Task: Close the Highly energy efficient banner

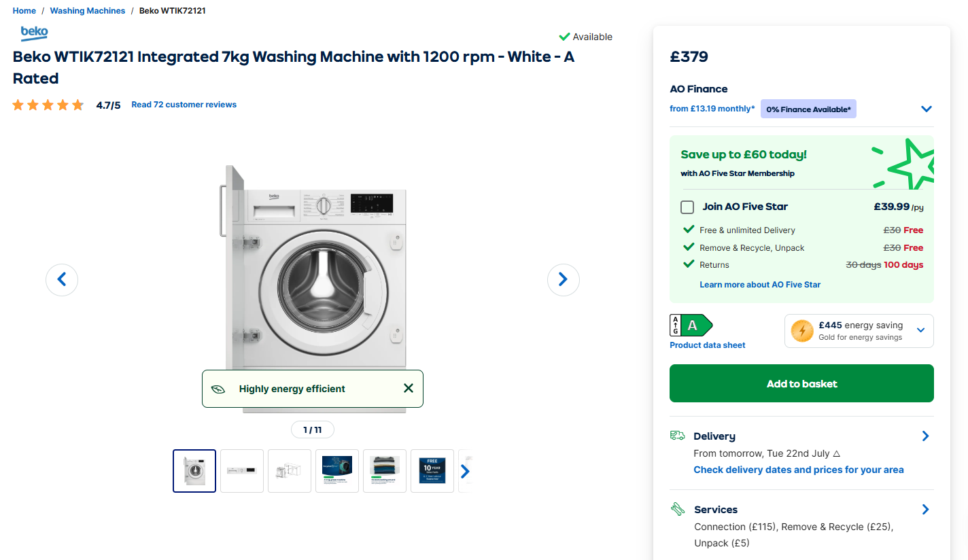Action: click(408, 389)
